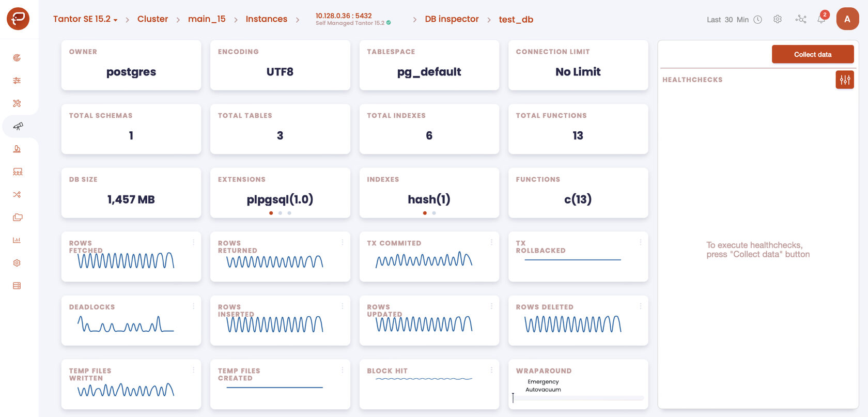Image resolution: width=868 pixels, height=417 pixels.
Task: Open TX Commited card options menu
Action: [491, 242]
